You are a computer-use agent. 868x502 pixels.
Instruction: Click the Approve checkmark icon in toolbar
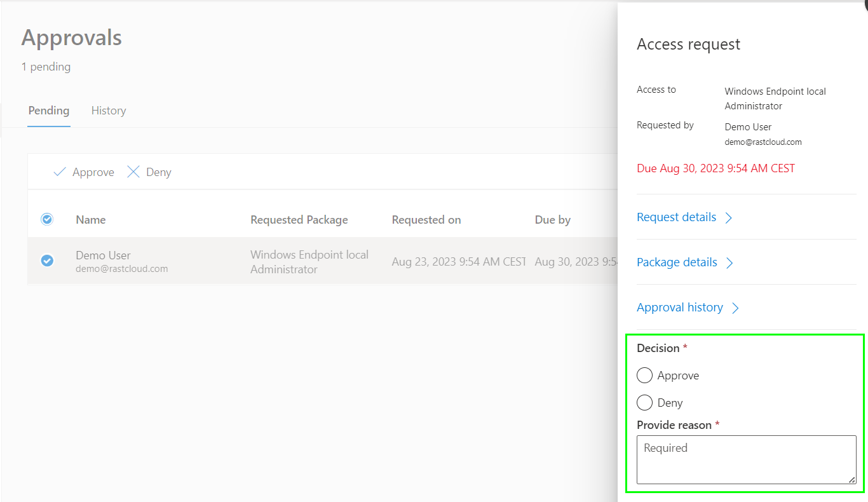60,172
